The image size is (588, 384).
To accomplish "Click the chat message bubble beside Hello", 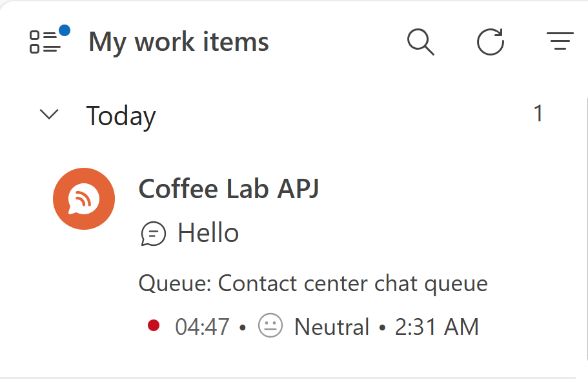I will click(x=154, y=234).
